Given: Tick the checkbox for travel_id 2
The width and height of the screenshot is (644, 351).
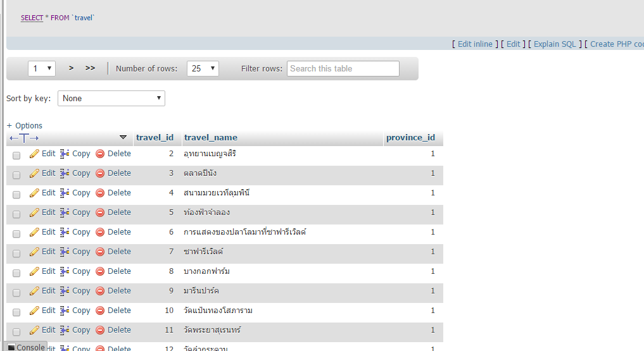Looking at the screenshot, I should 16,156.
